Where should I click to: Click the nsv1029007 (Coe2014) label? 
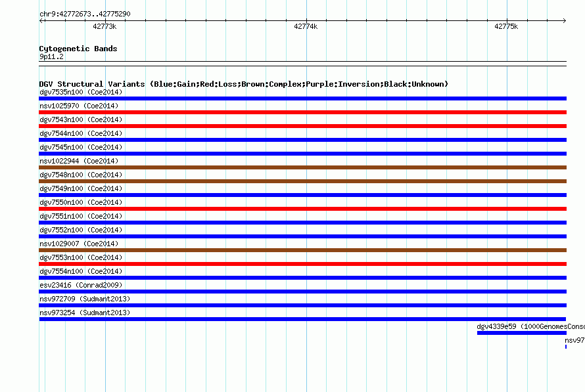pyautogui.click(x=79, y=244)
